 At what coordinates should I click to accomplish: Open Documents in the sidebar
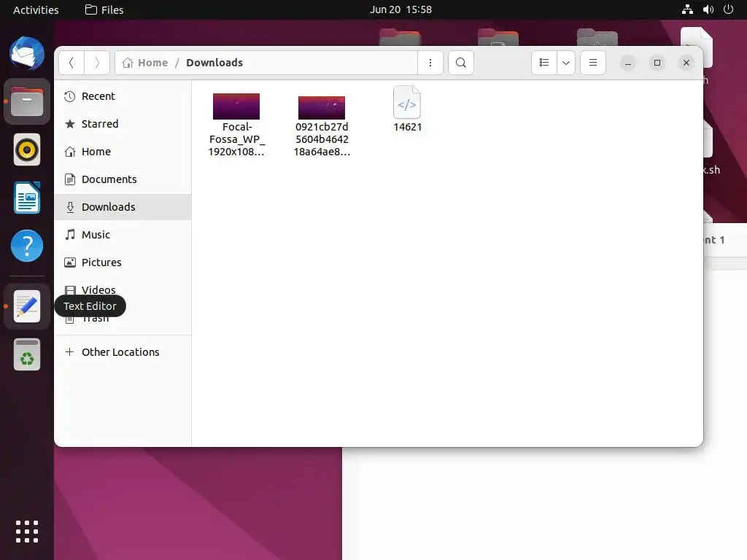point(123,179)
